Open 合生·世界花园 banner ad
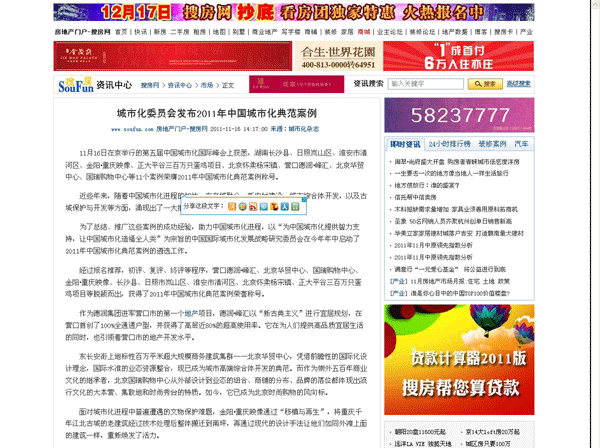600x448 pixels. pos(338,56)
